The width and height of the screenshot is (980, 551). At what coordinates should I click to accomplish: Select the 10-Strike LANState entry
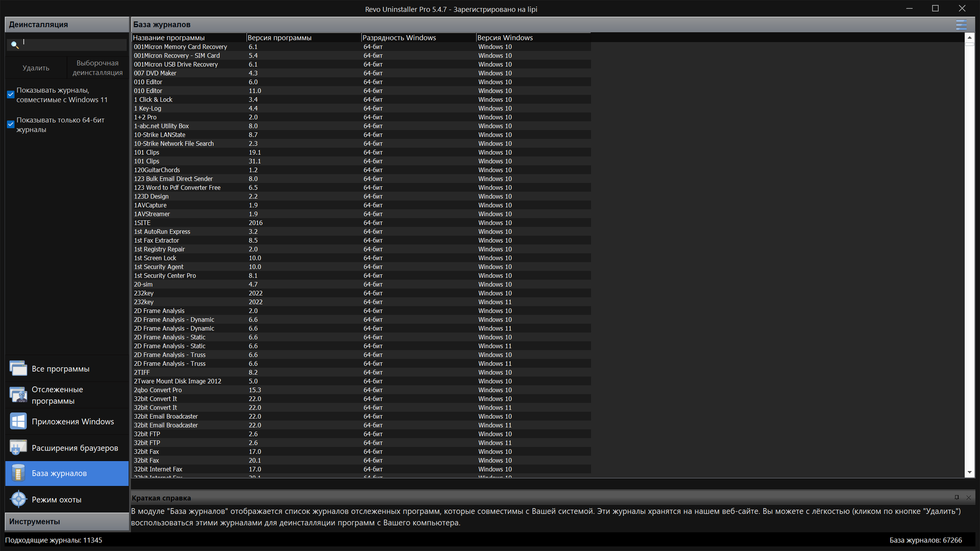click(361, 135)
